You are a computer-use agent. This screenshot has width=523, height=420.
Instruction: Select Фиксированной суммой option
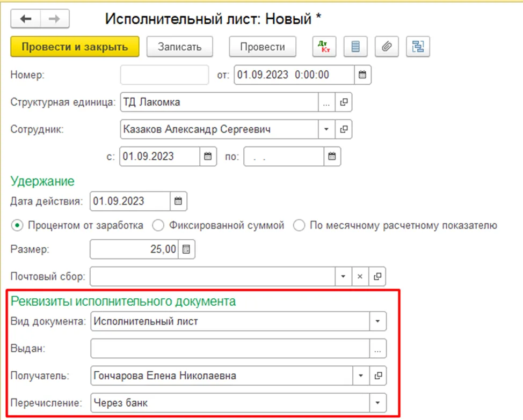click(218, 225)
